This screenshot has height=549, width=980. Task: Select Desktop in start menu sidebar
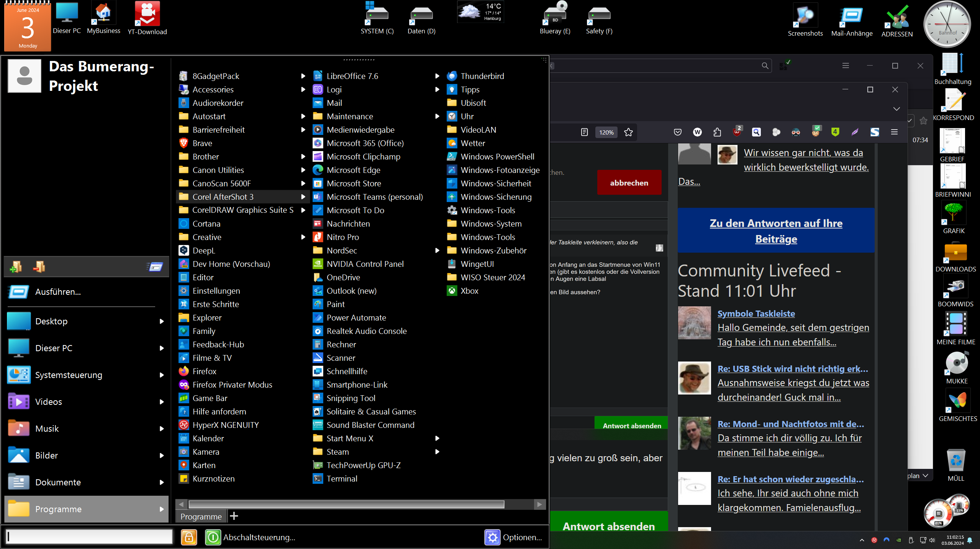86,321
